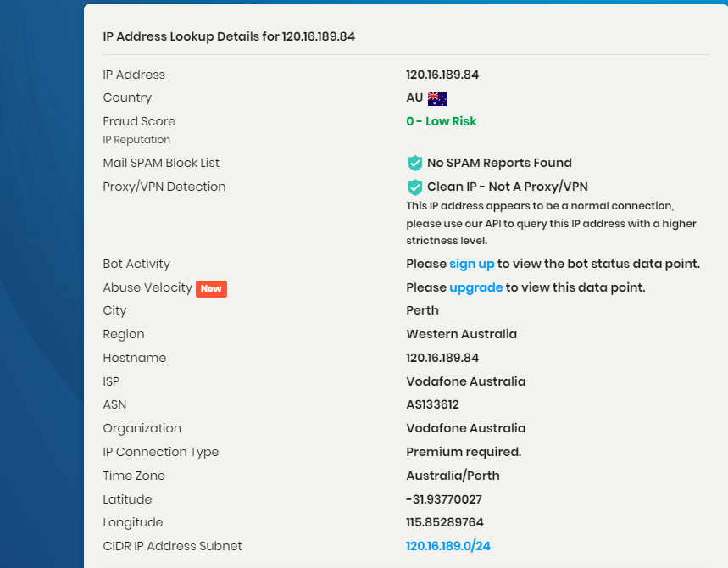Image resolution: width=728 pixels, height=568 pixels.
Task: Open the sign up link
Action: pos(472,264)
